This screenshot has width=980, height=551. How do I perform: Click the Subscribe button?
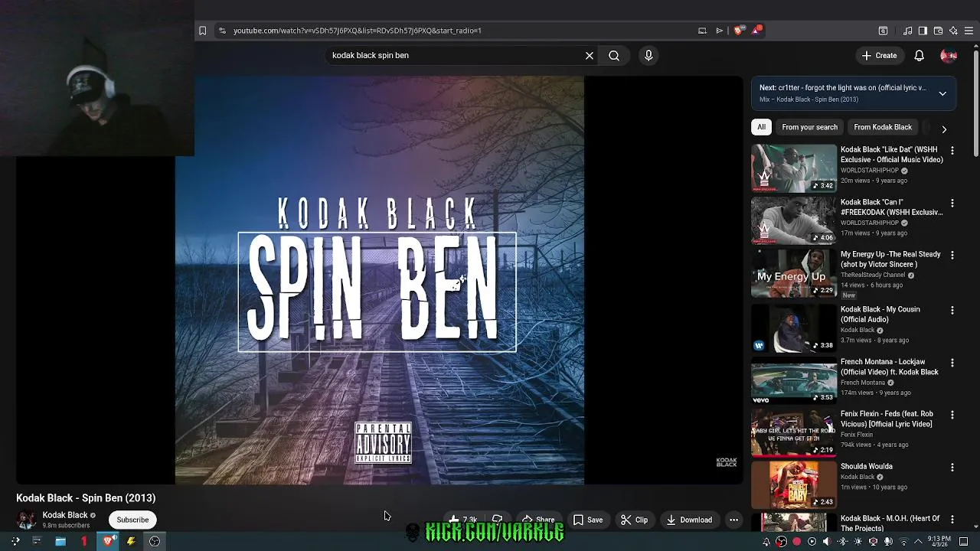(x=132, y=520)
